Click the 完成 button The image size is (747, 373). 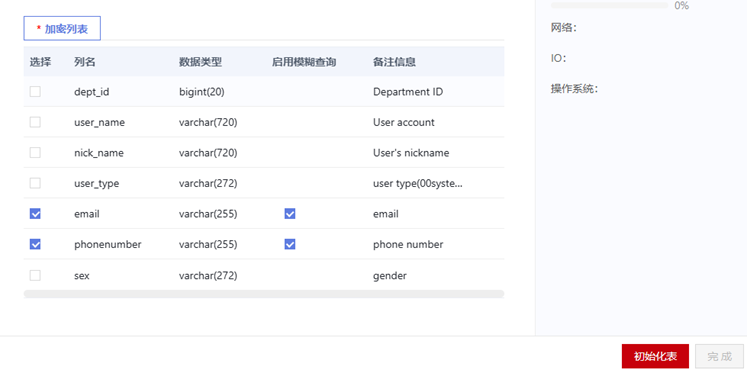click(719, 356)
